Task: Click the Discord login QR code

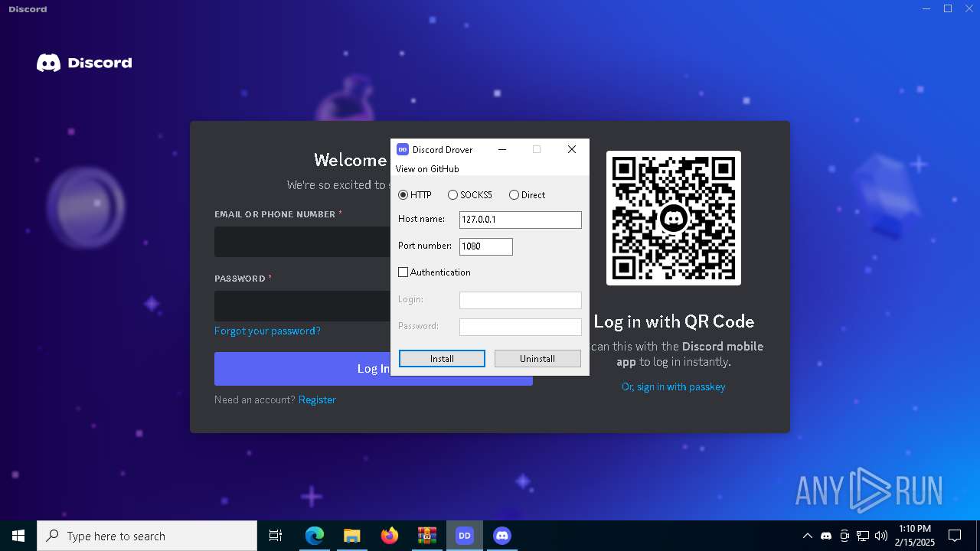Action: point(674,218)
